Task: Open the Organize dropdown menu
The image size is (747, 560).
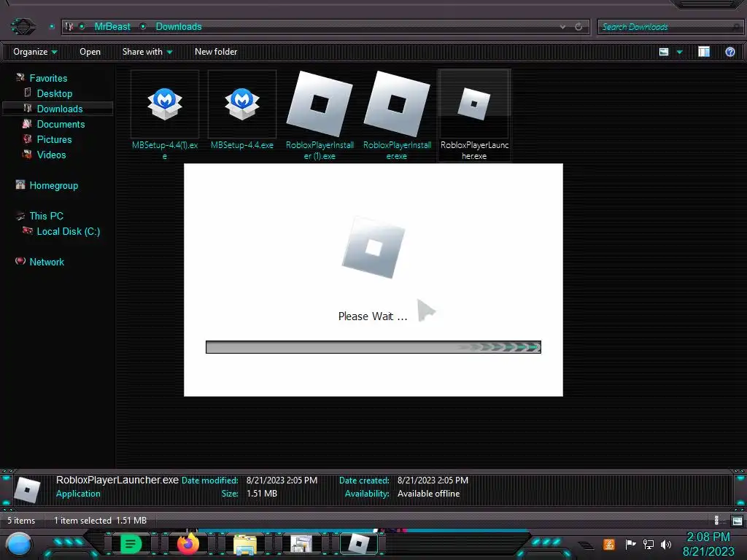Action: coord(35,52)
